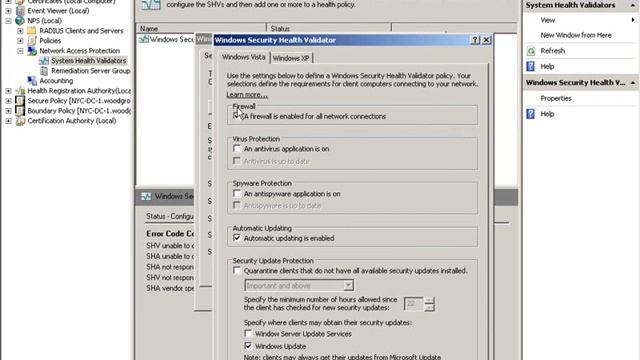Click the Remediation Server Groups icon

point(44,71)
